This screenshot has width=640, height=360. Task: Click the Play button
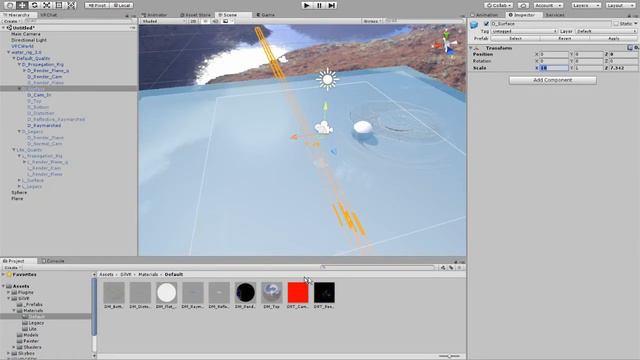307,5
